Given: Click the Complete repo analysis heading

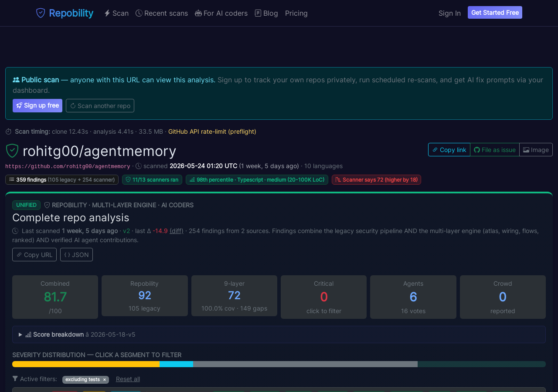Looking at the screenshot, I should [x=71, y=217].
